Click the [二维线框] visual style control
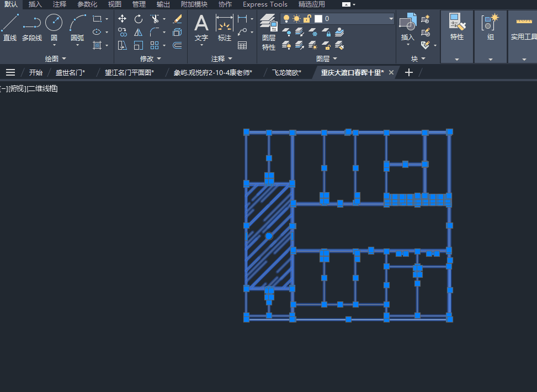The width and height of the screenshot is (537, 392). [x=42, y=89]
